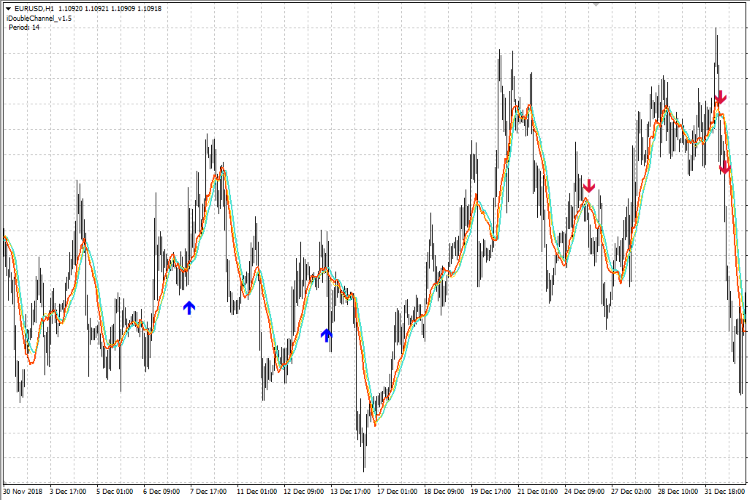Viewport: 750px width, 500px height.
Task: Click the iDoubleChannel_v1.5 indicator label
Action: coord(39,18)
